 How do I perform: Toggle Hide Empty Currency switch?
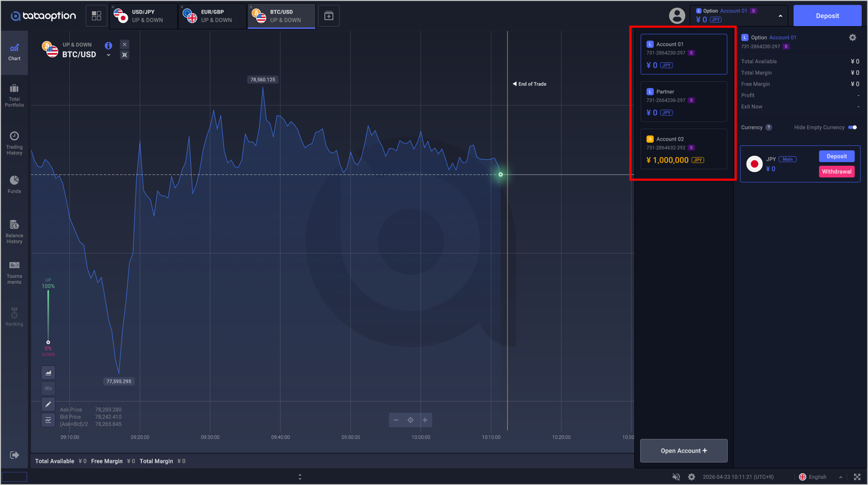[852, 127]
